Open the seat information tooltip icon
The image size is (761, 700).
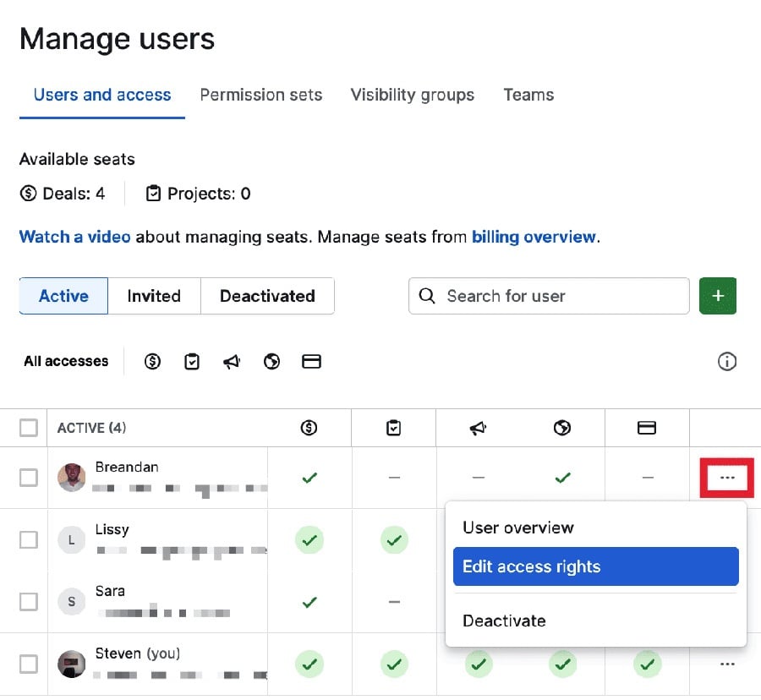727,361
